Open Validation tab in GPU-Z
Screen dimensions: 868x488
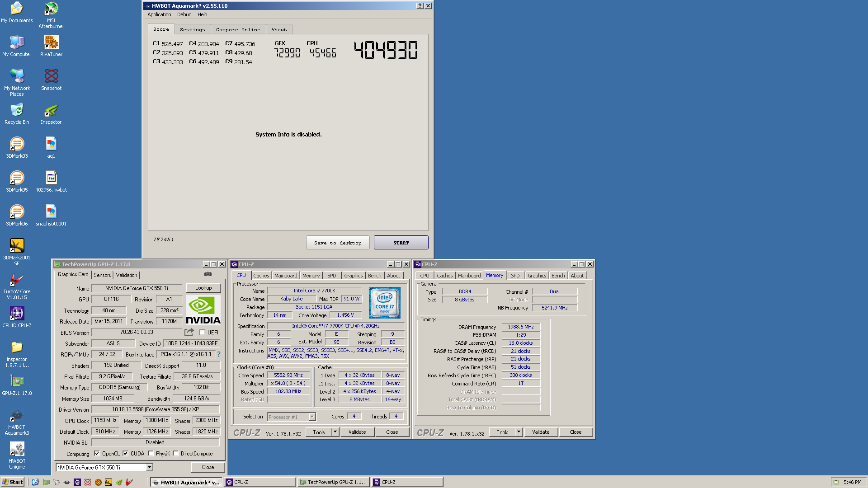pos(127,275)
